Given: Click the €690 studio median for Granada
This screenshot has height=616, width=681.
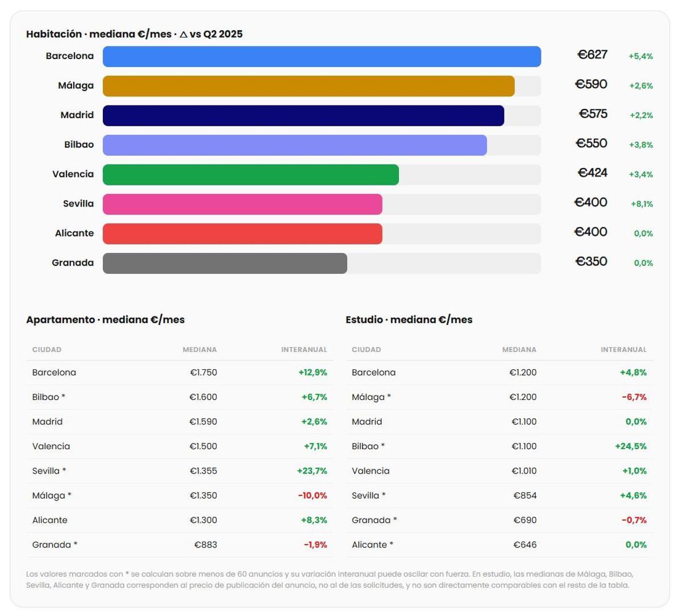Looking at the screenshot, I should tap(525, 520).
